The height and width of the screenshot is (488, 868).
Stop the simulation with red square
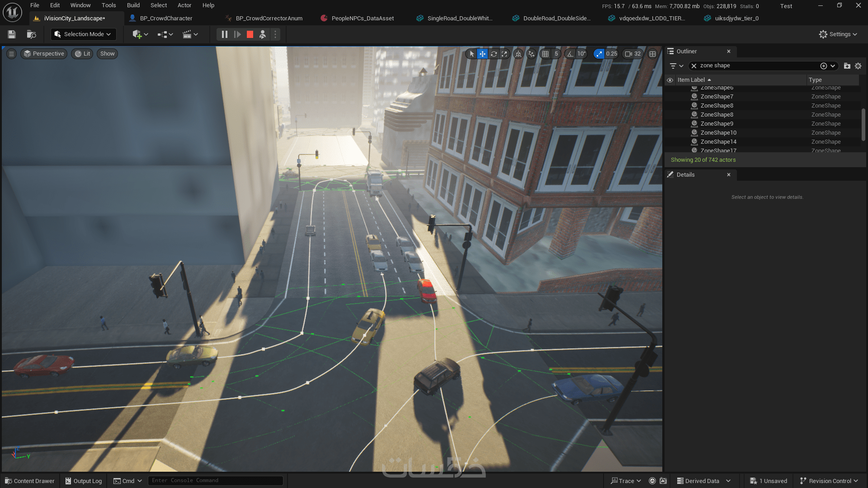tap(250, 34)
